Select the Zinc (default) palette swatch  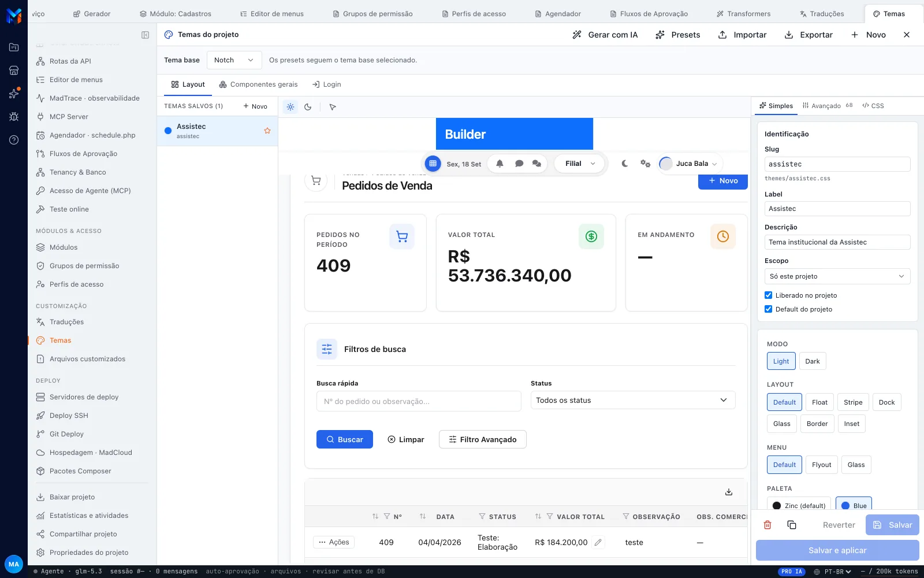point(799,505)
